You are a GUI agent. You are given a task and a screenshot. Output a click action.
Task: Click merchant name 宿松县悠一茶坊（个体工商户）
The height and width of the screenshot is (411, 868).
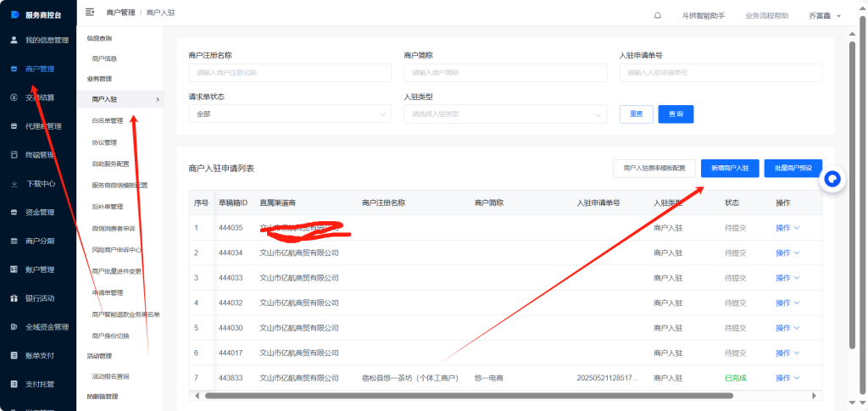point(410,378)
